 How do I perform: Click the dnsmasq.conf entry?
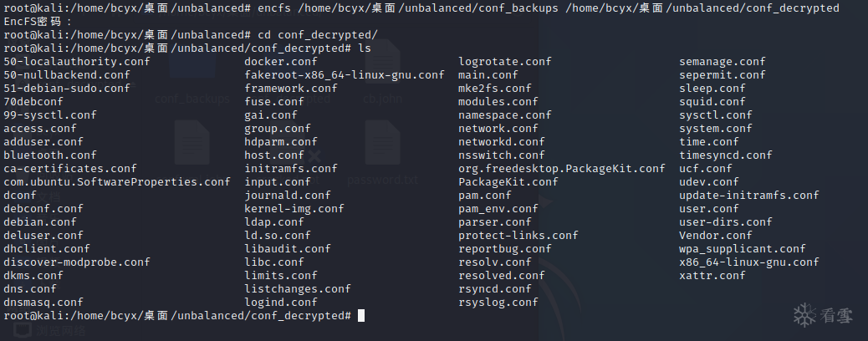(x=43, y=303)
